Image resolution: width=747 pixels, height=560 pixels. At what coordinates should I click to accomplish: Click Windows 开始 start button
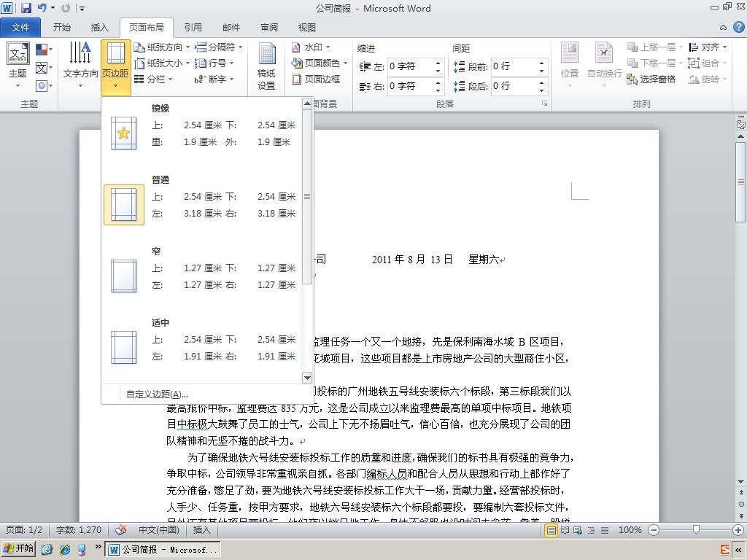[18, 548]
